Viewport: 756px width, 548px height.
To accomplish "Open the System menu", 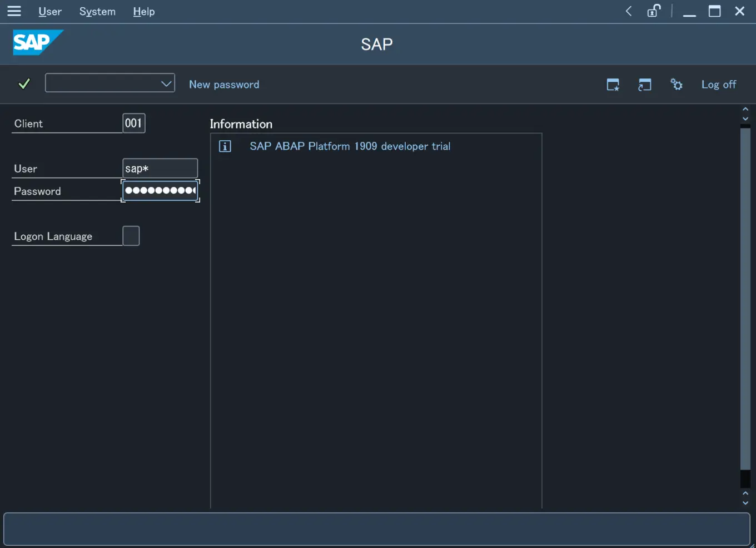I will (x=97, y=12).
